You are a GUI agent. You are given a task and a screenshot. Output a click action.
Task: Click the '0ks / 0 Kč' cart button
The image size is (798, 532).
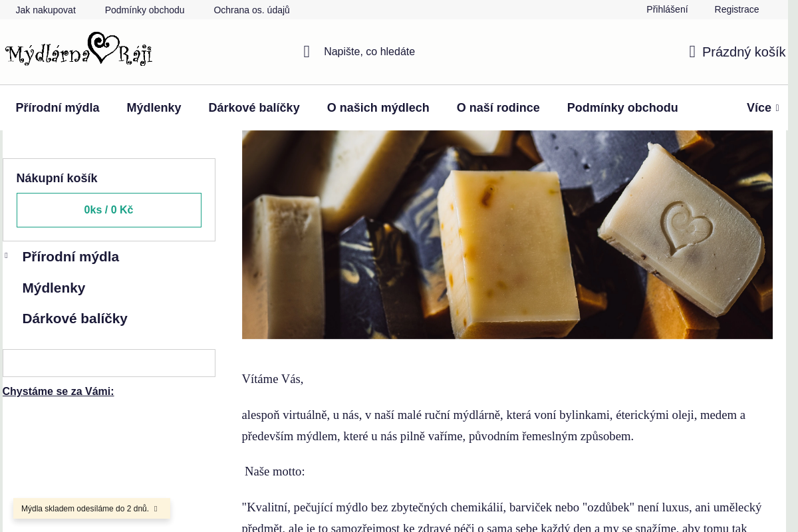109,210
